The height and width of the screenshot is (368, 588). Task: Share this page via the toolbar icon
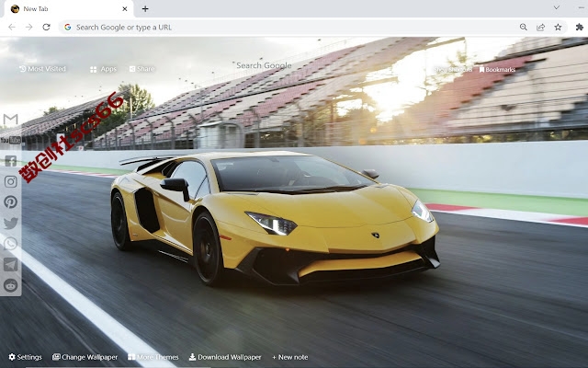(x=540, y=27)
